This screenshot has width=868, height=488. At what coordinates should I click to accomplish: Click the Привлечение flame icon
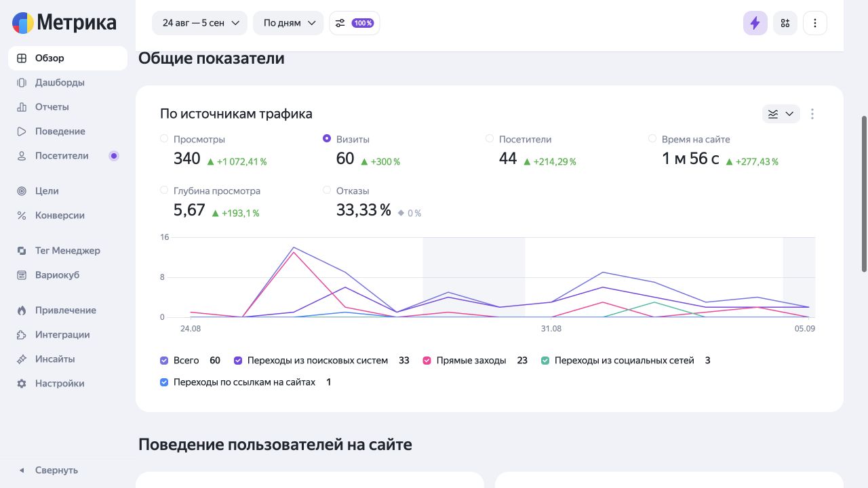pyautogui.click(x=22, y=310)
